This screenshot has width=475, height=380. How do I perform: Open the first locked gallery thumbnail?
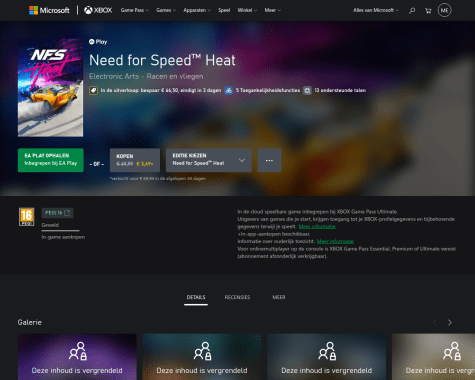[77, 357]
